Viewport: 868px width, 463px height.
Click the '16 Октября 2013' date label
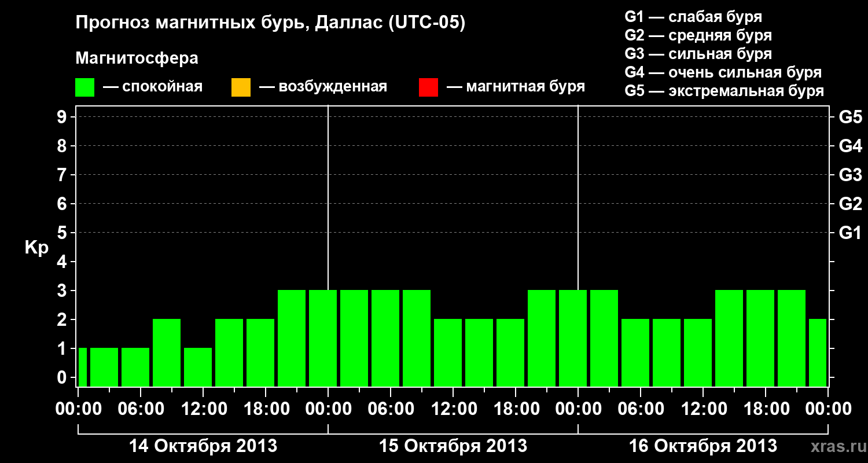tap(703, 446)
